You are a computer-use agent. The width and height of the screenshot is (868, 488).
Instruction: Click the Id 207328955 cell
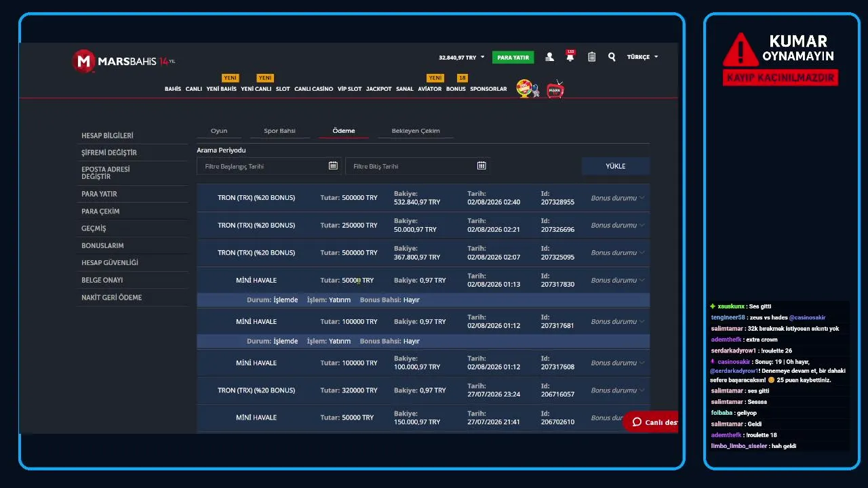coord(557,198)
